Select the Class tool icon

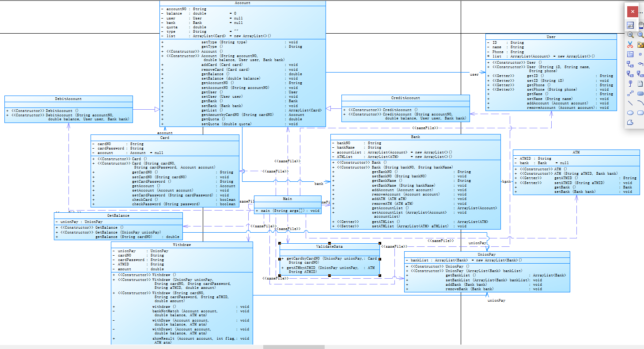630,54
